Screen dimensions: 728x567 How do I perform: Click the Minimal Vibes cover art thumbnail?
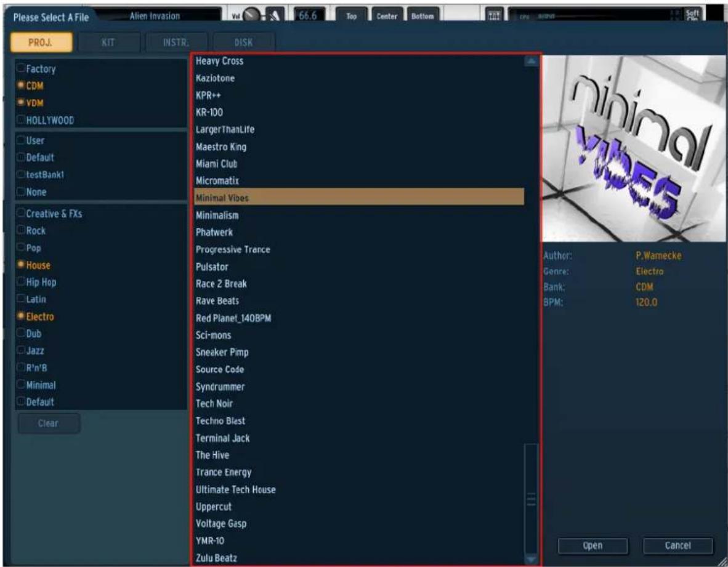point(634,148)
